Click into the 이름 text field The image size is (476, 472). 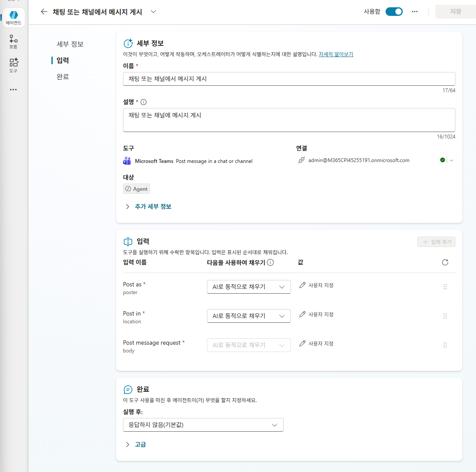(x=289, y=79)
